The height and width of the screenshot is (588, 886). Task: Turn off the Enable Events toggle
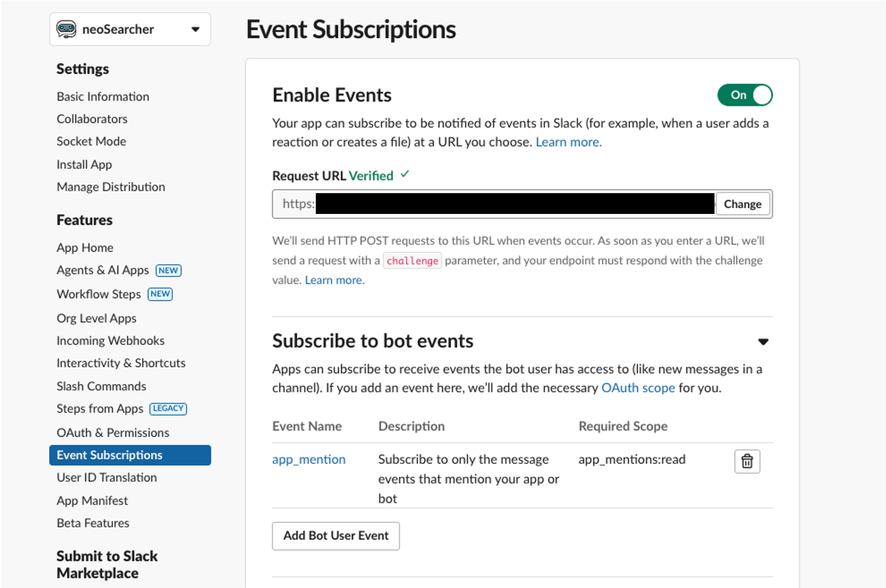click(x=745, y=95)
